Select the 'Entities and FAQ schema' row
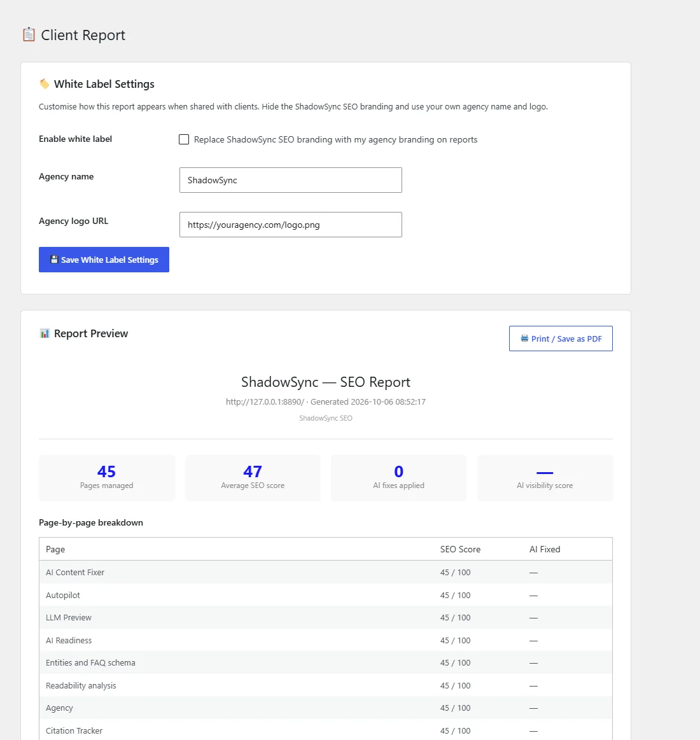Image resolution: width=700 pixels, height=740 pixels. click(x=326, y=662)
